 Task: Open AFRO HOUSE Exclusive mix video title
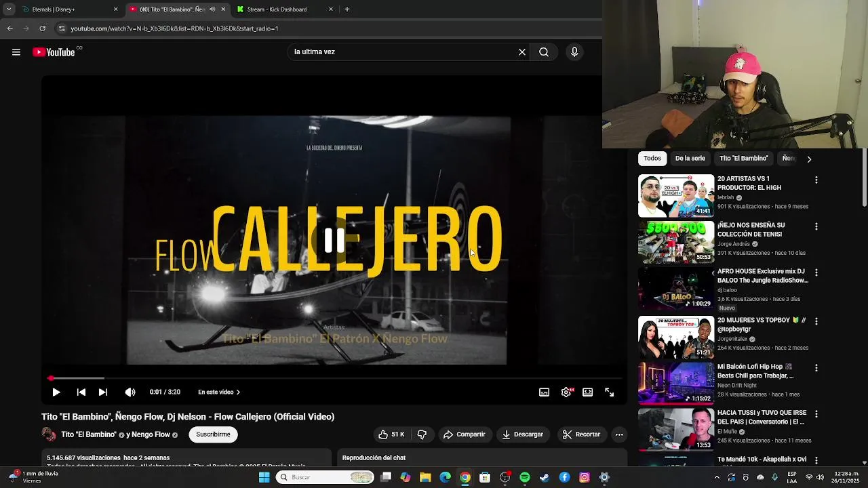(x=762, y=276)
